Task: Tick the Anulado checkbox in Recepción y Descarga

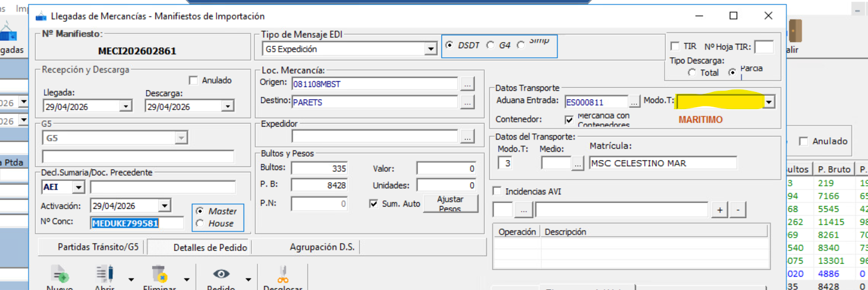Action: (x=194, y=80)
